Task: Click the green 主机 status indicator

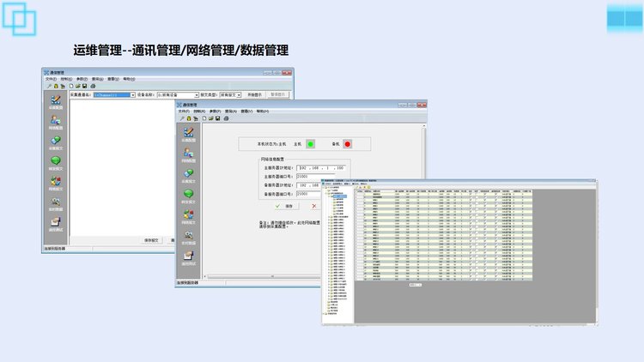Action: coord(311,143)
